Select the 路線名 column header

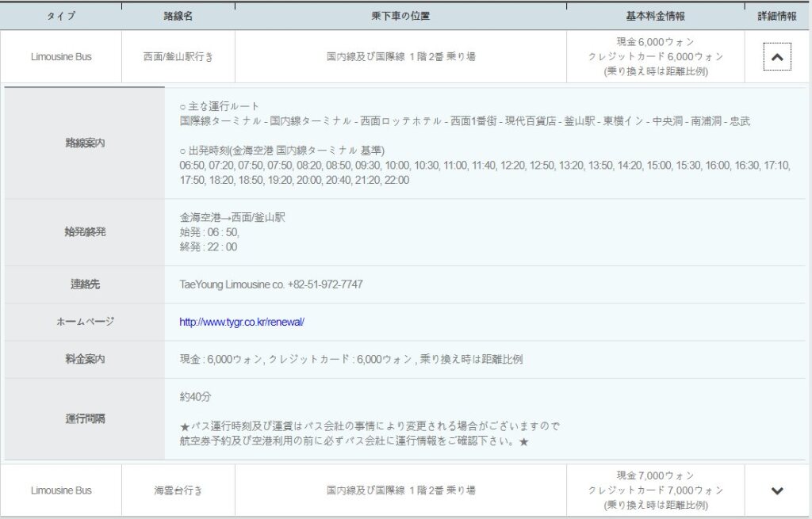coord(178,16)
